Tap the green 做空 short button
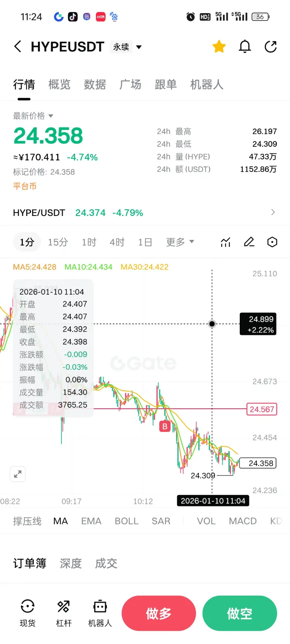The width and height of the screenshot is (290, 644). coord(240,613)
